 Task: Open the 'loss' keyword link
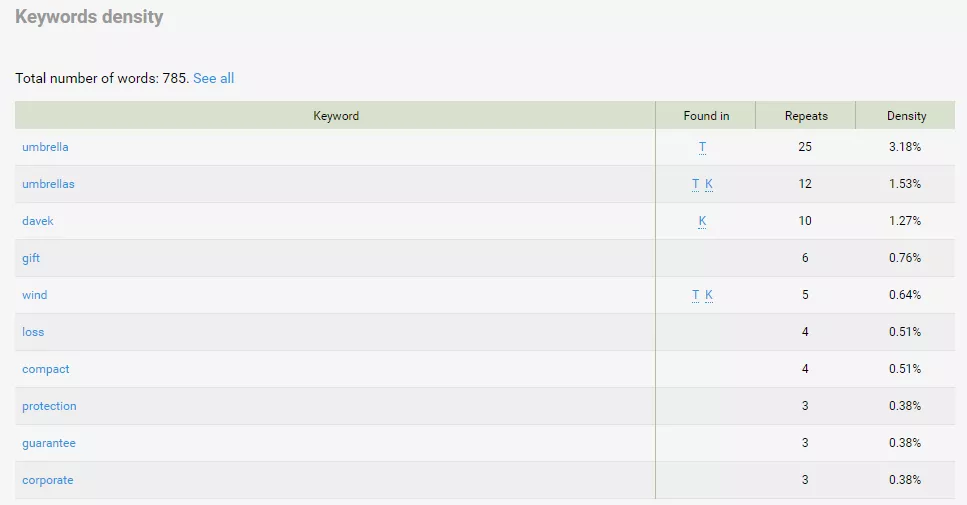coord(33,332)
